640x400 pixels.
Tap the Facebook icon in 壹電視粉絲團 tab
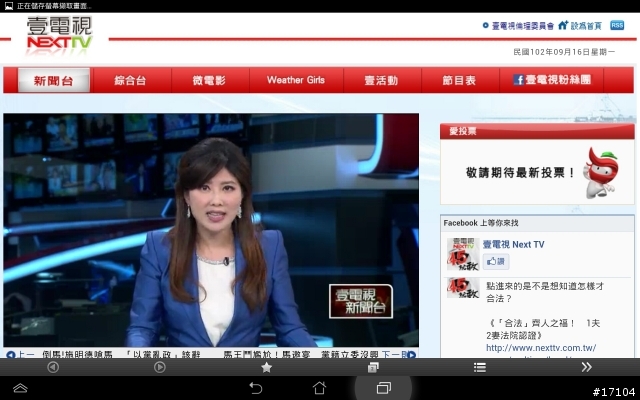pos(518,80)
